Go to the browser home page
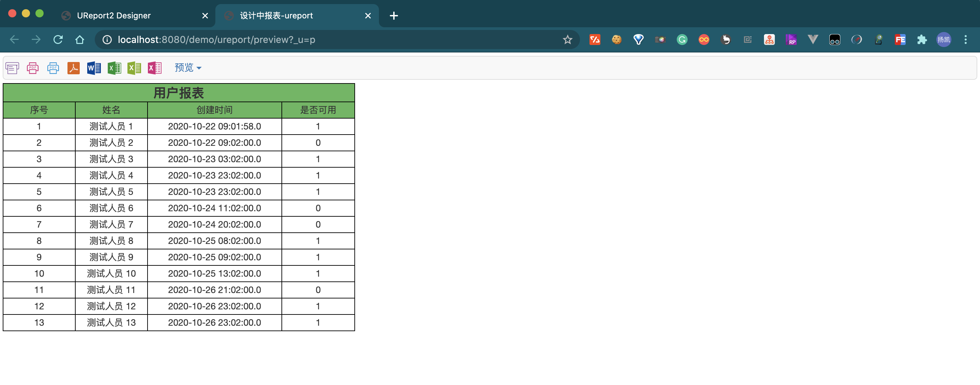980x385 pixels. coord(80,40)
